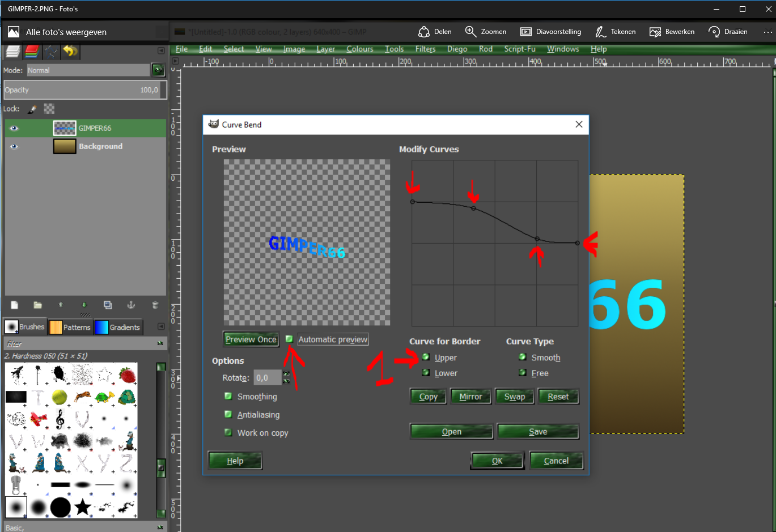Screen dimensions: 776x532
Task: Toggle the Smoothing option
Action: point(228,396)
